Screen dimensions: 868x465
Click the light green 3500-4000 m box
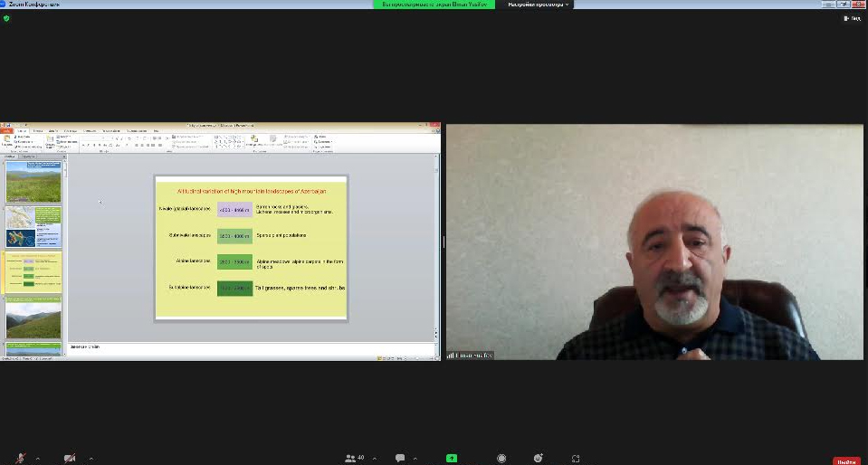coord(234,236)
